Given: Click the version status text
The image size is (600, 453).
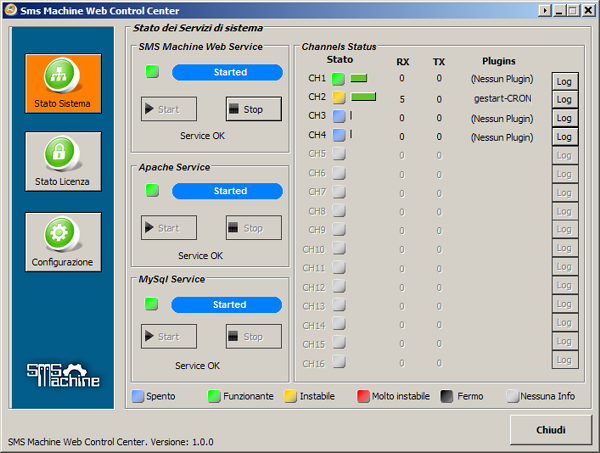Looking at the screenshot, I should 111,442.
